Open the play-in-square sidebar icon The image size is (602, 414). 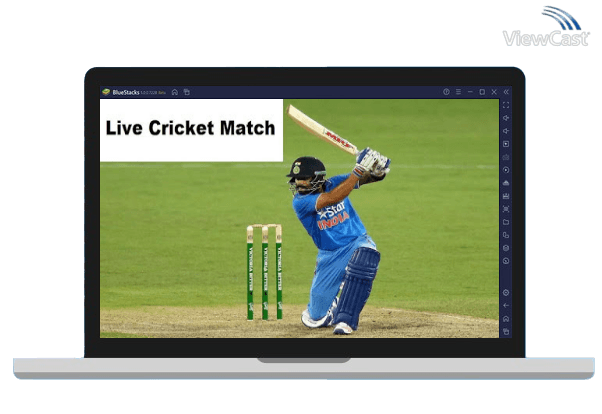click(x=506, y=144)
